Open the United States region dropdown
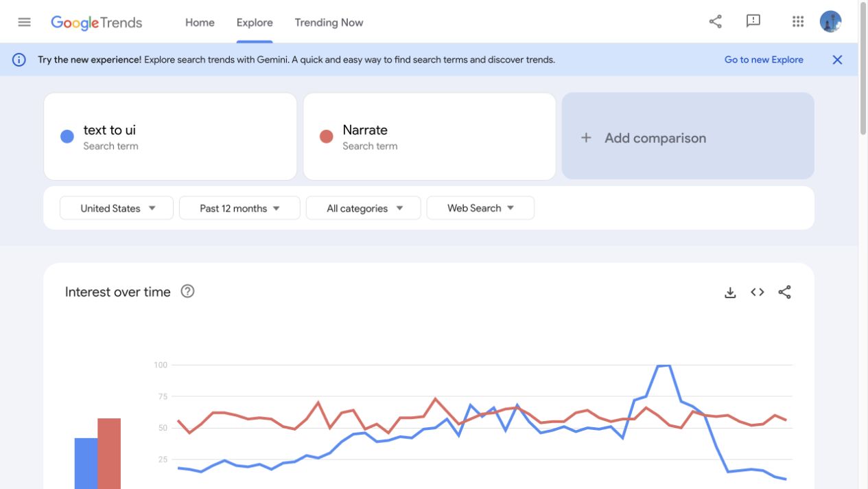This screenshot has width=868, height=489. [117, 208]
